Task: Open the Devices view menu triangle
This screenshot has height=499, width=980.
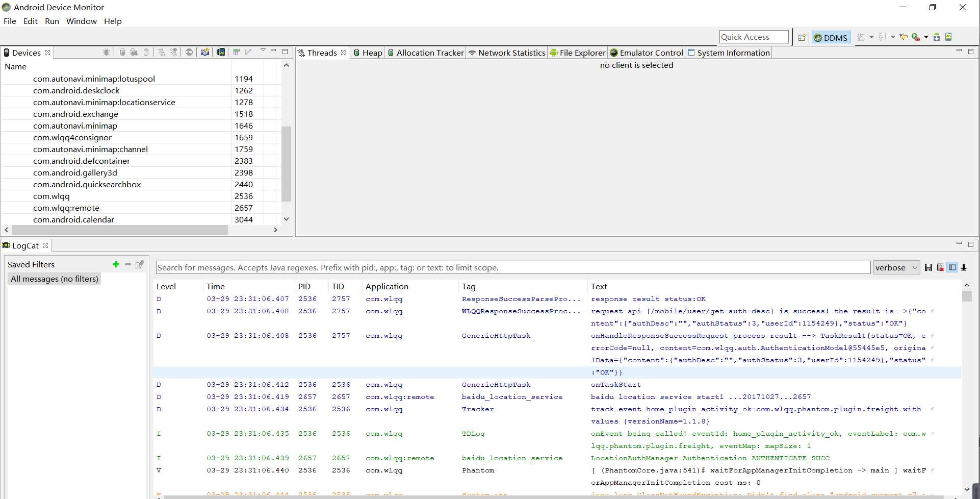Action: click(263, 51)
